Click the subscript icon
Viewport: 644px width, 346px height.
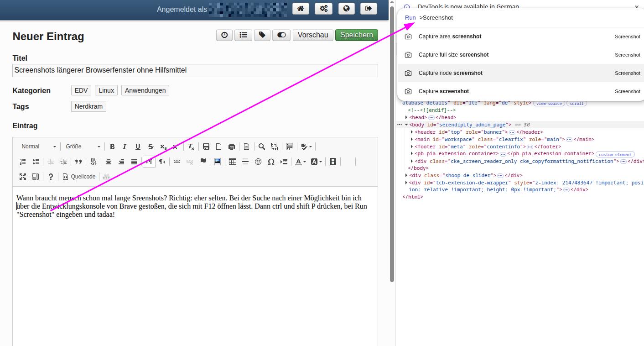(163, 147)
